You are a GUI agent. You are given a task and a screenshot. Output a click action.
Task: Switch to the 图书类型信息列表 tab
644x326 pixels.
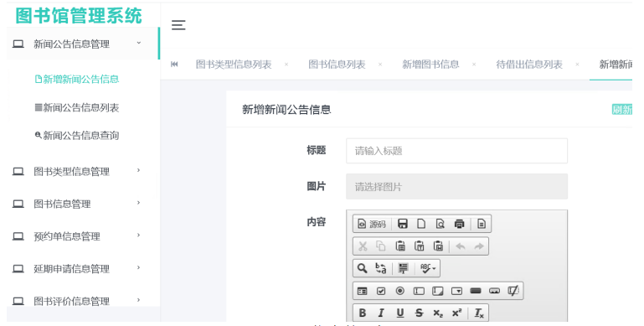234,65
